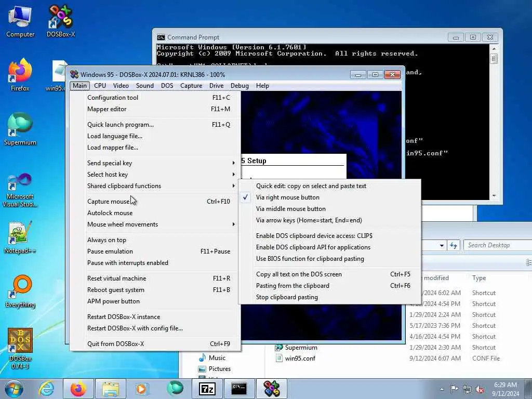Choose Mapper editor menu entry

click(155, 109)
